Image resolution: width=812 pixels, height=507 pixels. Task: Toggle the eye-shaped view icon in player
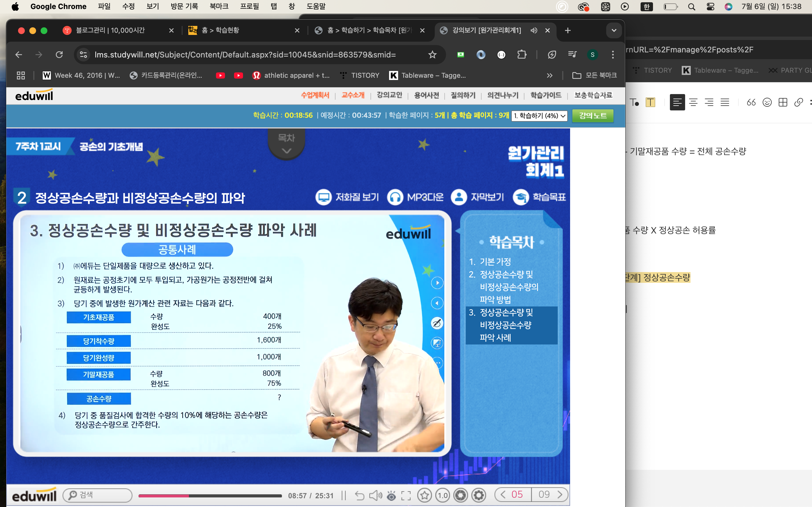[391, 495]
